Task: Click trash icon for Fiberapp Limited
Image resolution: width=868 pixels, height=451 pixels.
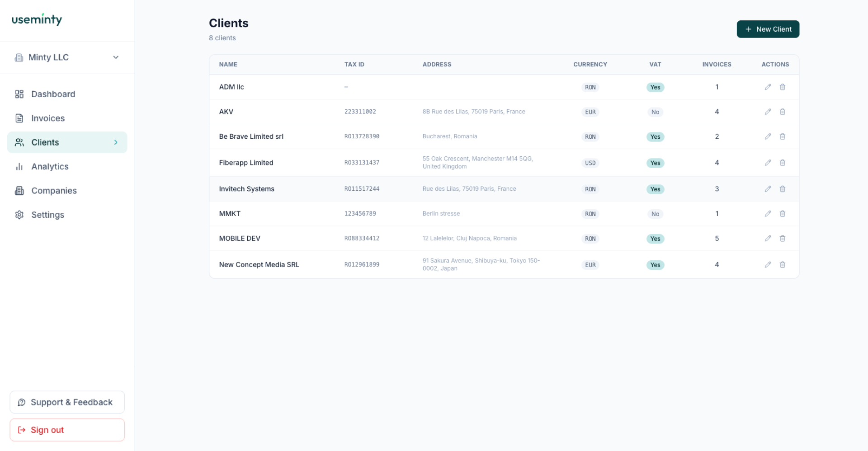Action: click(x=782, y=163)
